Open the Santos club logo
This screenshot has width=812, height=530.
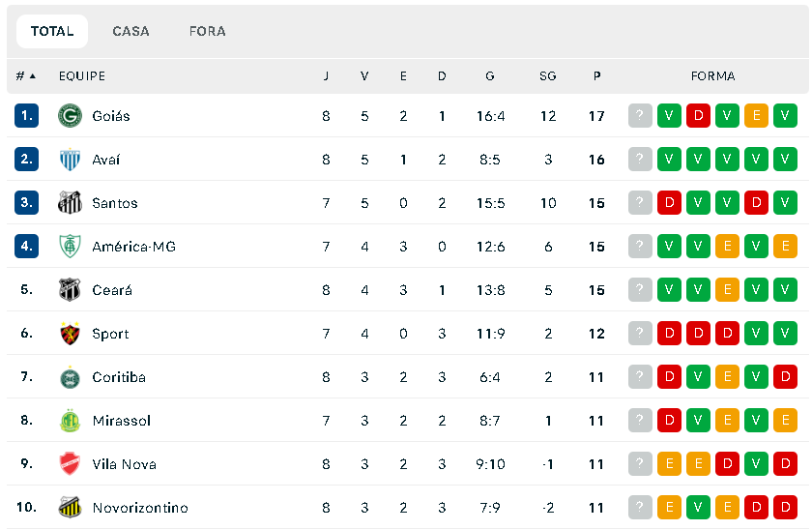(x=70, y=202)
